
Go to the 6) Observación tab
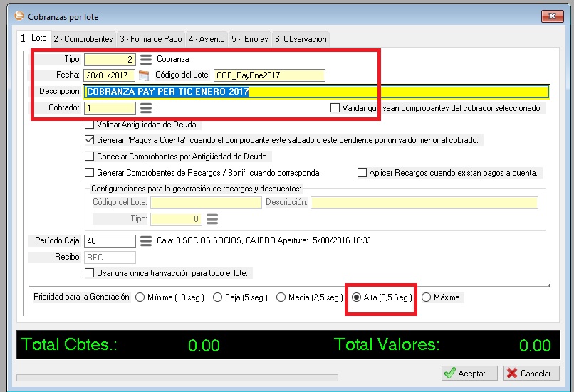tap(301, 39)
